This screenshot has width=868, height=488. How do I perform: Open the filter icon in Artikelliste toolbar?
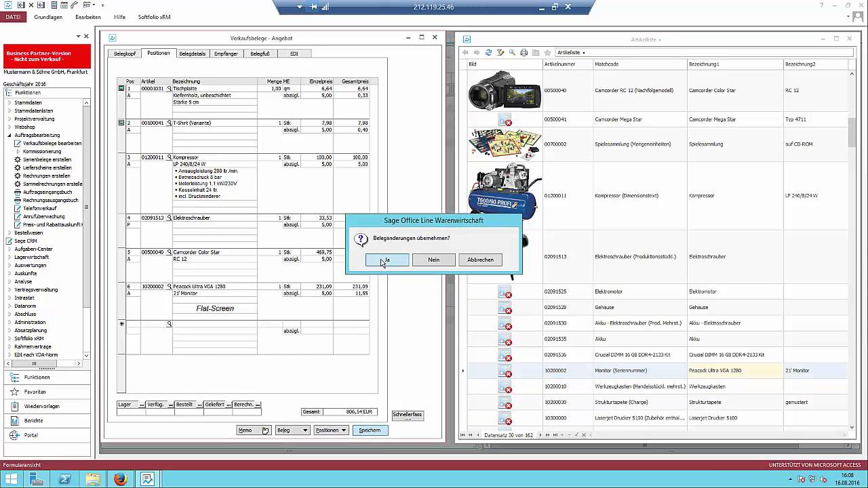500,52
